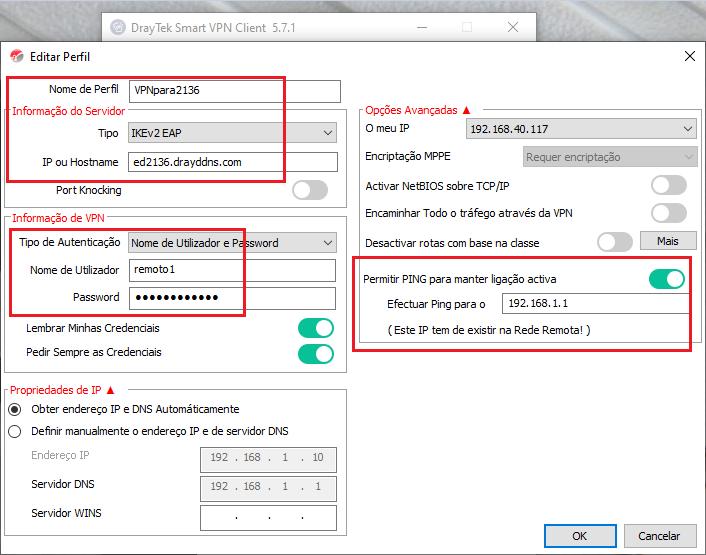Disable Lembrar Minhas Credenciais switch
Viewport: 706px width, 555px height.
click(316, 328)
